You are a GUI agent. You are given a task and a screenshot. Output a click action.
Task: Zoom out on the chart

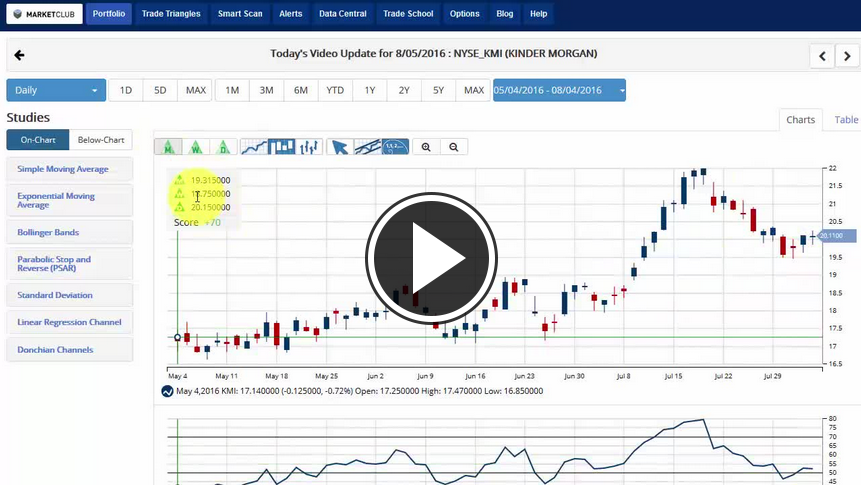pos(454,147)
